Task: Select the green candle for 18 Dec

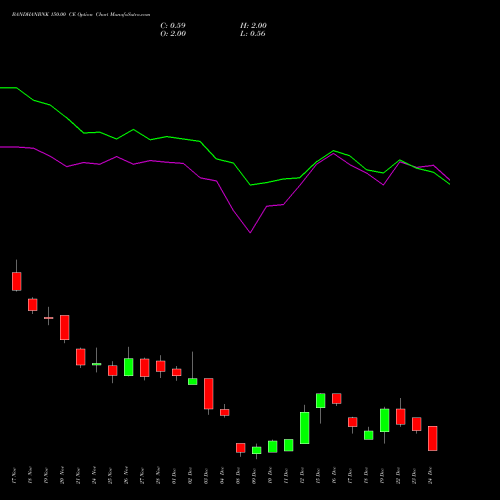Action: [x=369, y=435]
